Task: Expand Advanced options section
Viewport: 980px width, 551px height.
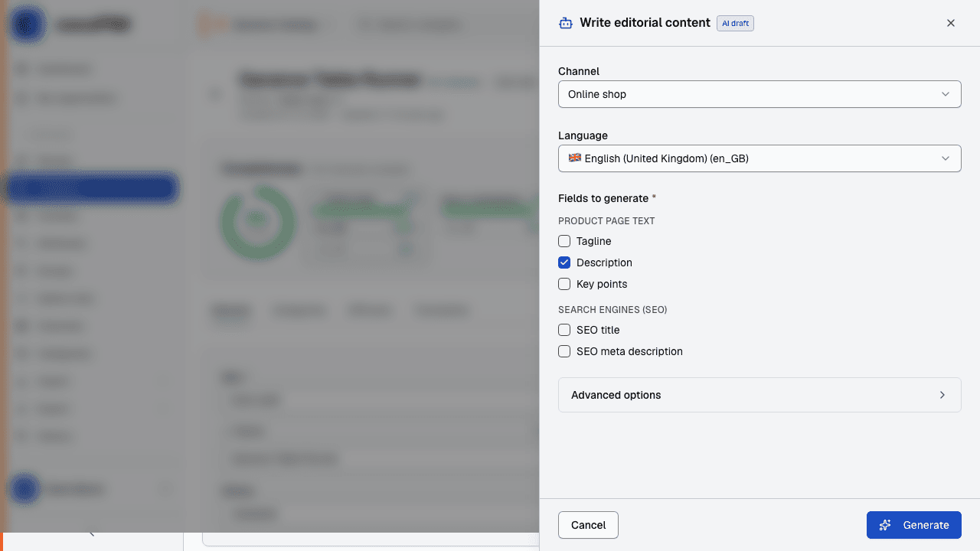Action: coord(759,395)
